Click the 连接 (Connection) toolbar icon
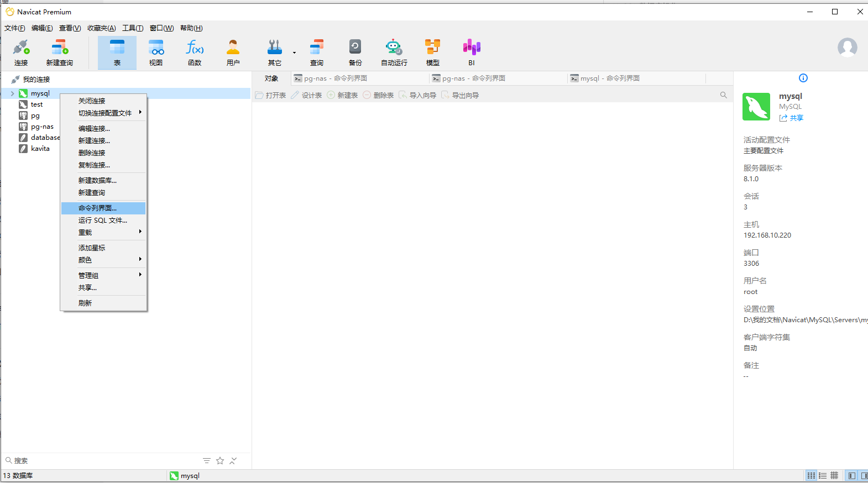This screenshot has width=868, height=483. (x=21, y=53)
